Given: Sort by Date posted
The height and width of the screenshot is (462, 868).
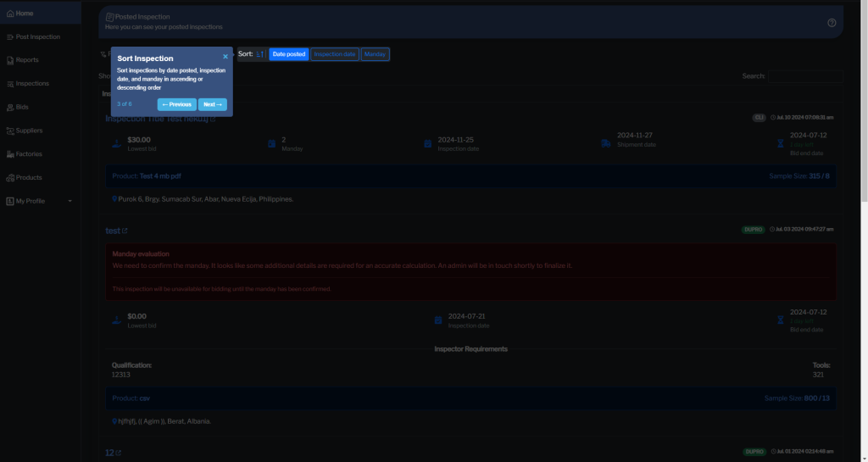Looking at the screenshot, I should [289, 54].
